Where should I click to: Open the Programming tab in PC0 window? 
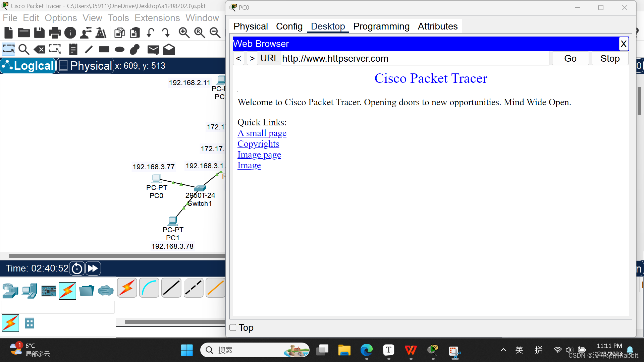[381, 26]
